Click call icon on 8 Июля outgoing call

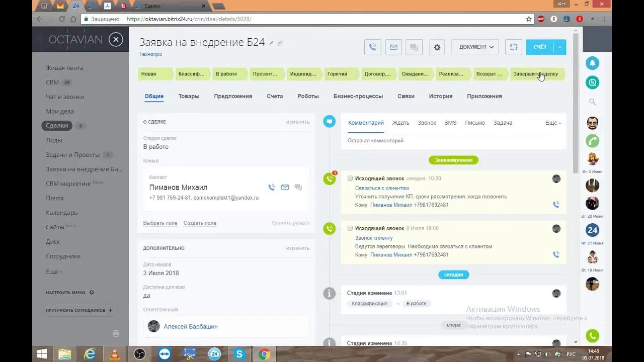coord(556,254)
